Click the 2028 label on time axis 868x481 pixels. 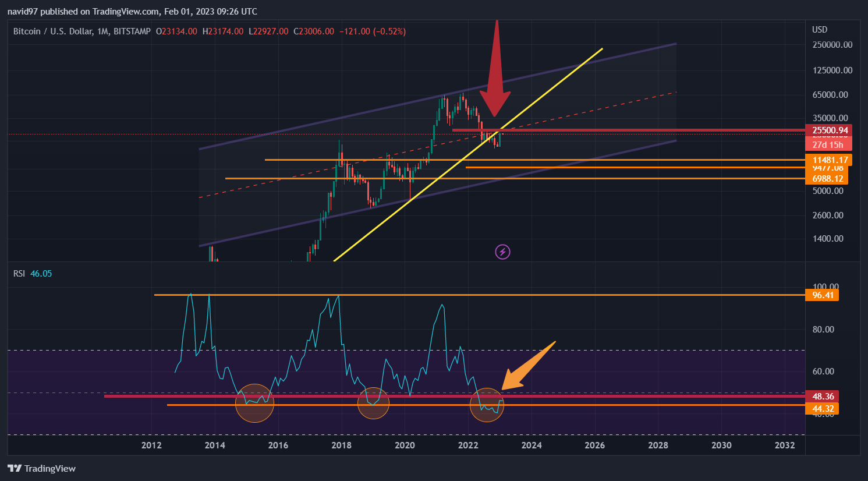pyautogui.click(x=658, y=445)
